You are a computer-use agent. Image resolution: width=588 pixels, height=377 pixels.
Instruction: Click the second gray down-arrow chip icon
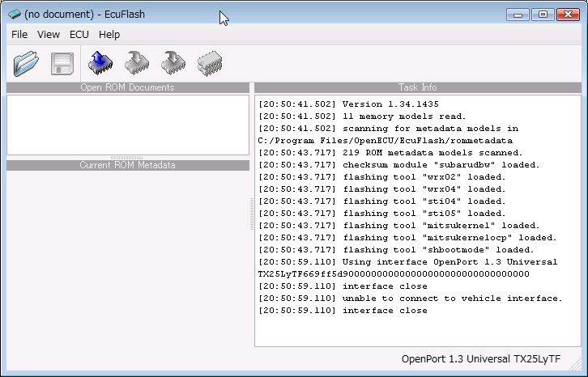tap(173, 63)
